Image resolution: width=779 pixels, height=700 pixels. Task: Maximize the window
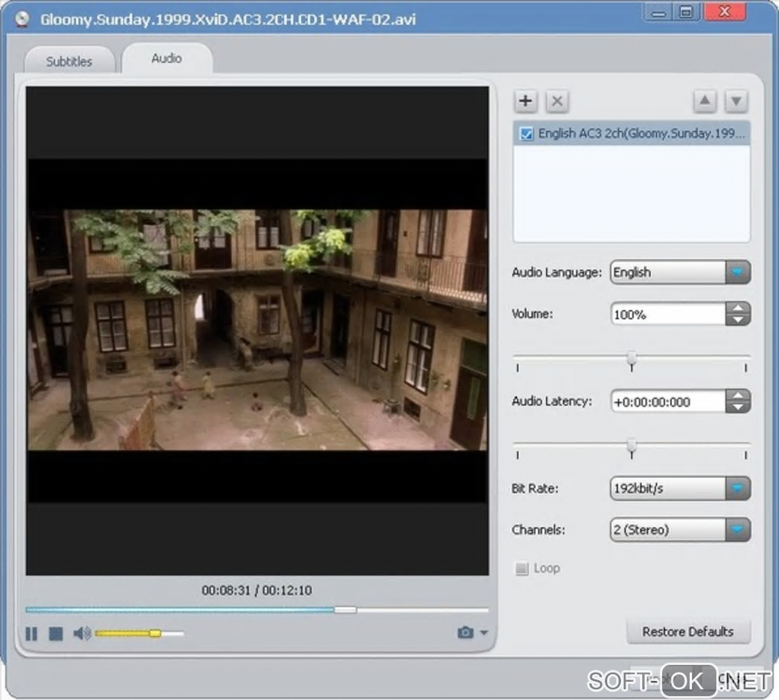coord(686,12)
